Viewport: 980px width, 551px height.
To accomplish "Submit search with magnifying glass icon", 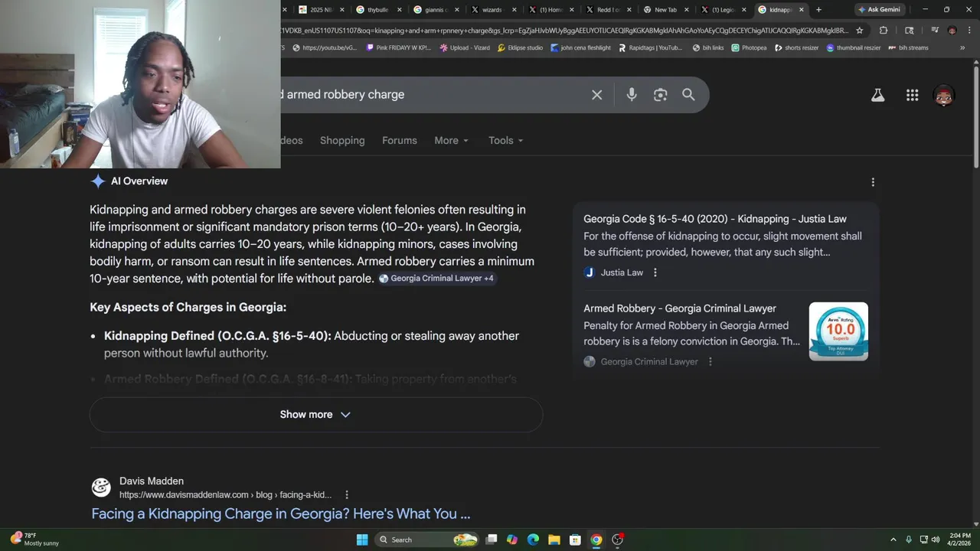I will [688, 95].
